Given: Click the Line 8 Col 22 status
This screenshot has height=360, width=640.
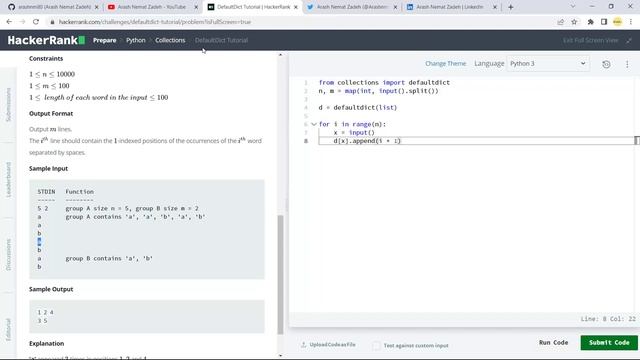Looking at the screenshot, I should (x=608, y=319).
